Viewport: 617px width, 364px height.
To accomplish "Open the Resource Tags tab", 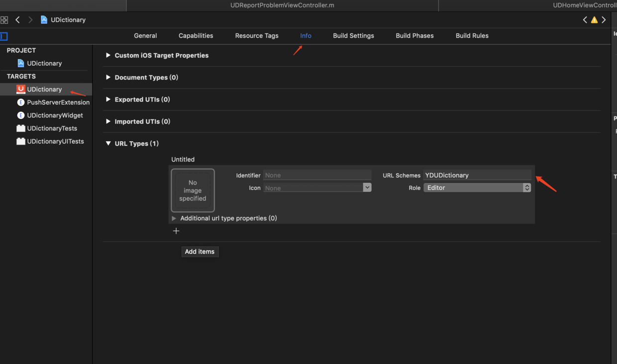I will tap(257, 36).
